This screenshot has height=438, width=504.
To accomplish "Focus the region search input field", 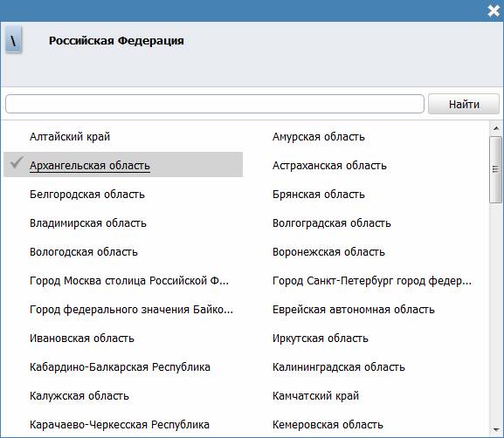I will (215, 104).
